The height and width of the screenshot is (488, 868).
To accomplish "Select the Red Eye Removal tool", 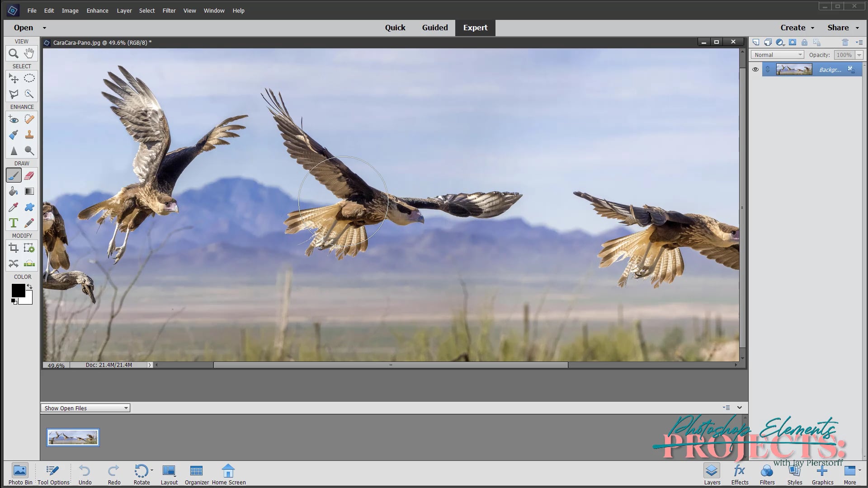I will [14, 119].
